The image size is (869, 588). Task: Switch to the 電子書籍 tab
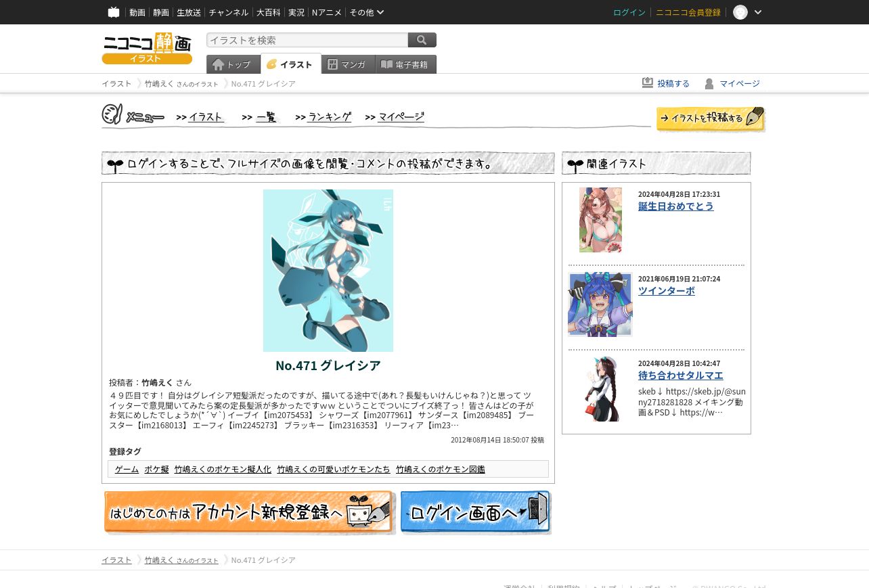pyautogui.click(x=406, y=64)
